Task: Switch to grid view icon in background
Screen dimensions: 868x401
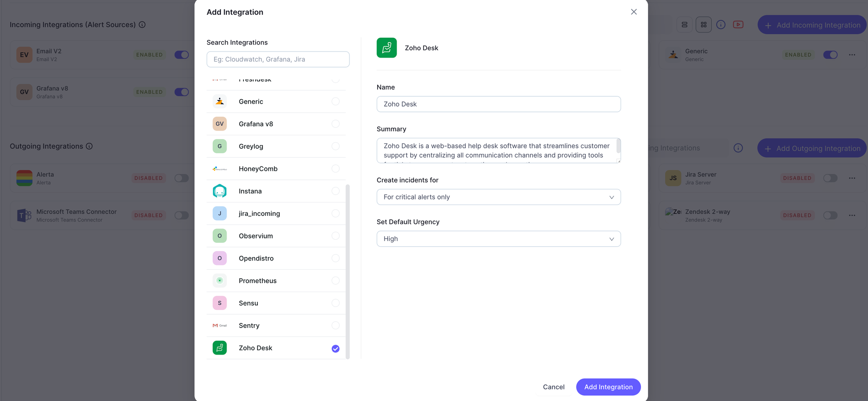Action: (704, 25)
